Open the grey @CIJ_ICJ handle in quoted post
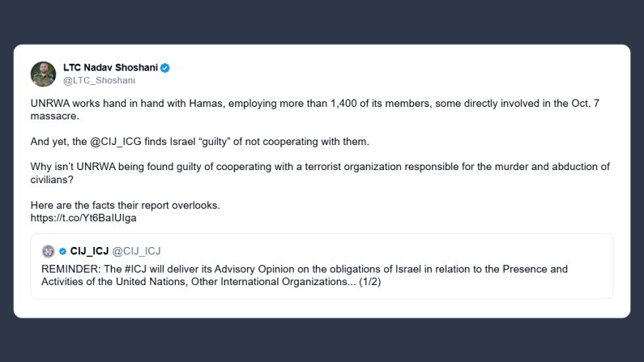 click(x=136, y=251)
